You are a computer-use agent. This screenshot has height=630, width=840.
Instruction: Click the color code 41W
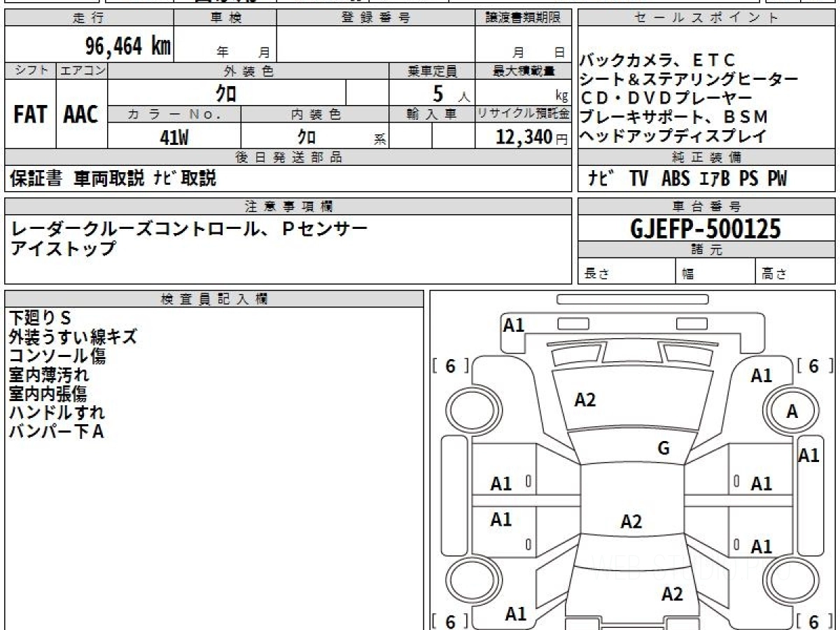pos(174,137)
